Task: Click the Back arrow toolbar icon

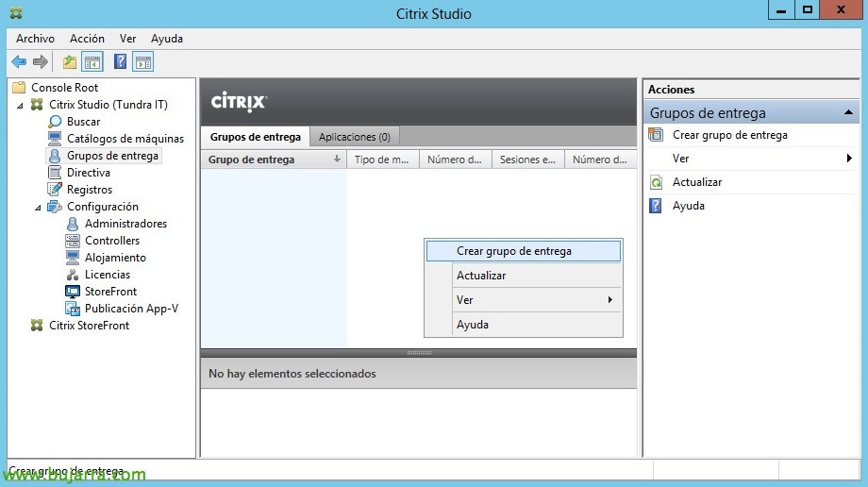Action: tap(19, 61)
